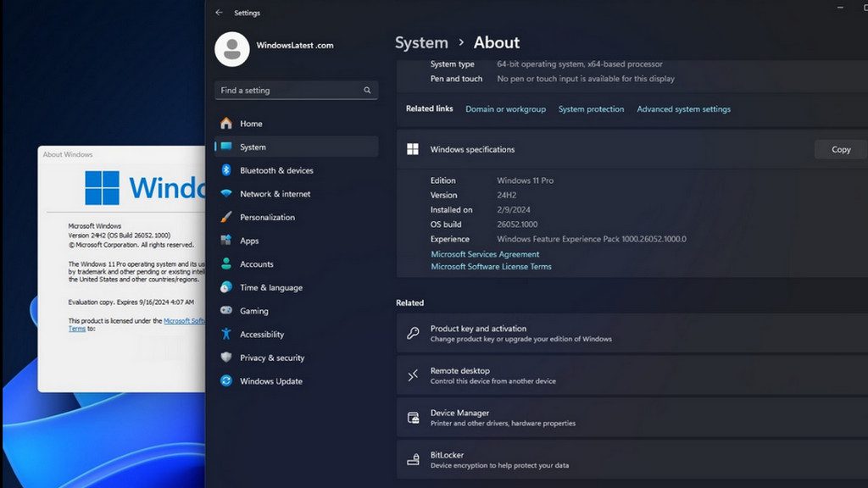Image resolution: width=868 pixels, height=488 pixels.
Task: Open Accounts settings
Action: 296,264
